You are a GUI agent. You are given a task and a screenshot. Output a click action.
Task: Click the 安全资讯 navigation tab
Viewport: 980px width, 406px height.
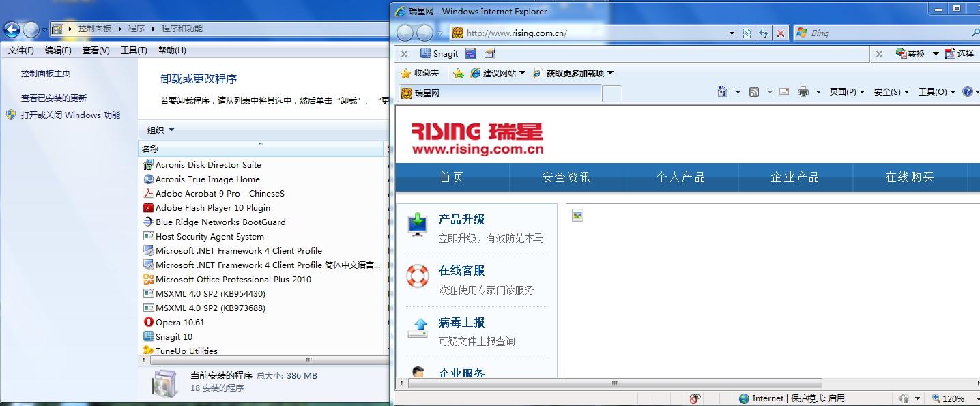(x=566, y=177)
